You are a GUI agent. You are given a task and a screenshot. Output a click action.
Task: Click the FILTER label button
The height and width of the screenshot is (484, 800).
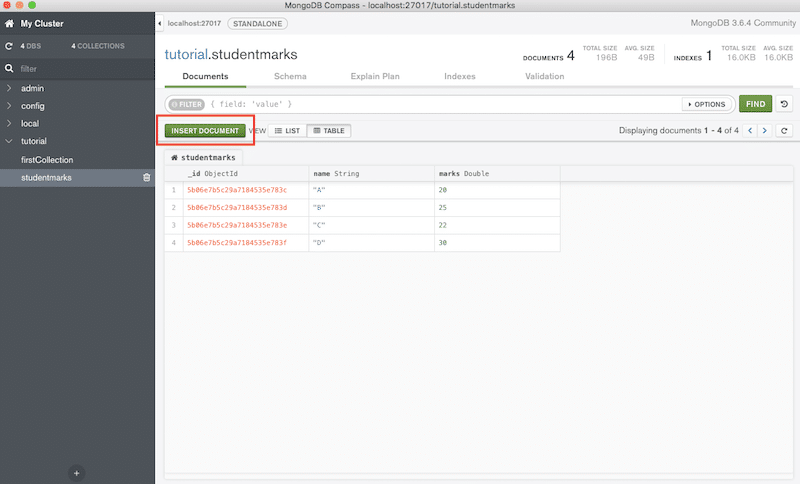[187, 104]
